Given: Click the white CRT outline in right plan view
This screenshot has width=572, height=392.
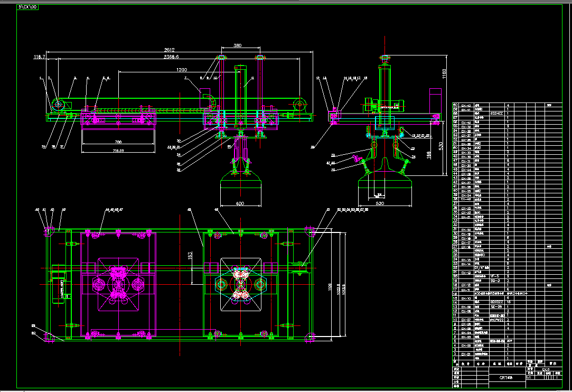Looking at the screenshot, I should click(x=241, y=284).
